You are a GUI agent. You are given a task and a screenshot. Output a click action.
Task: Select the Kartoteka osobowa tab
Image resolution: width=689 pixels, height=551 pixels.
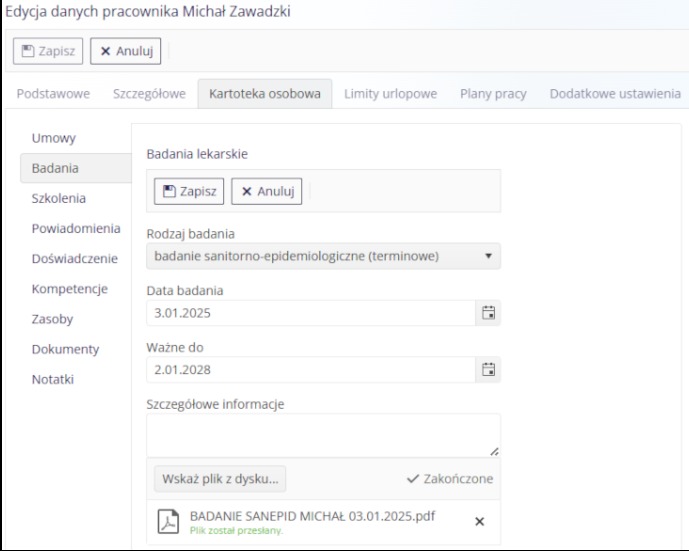click(x=265, y=94)
